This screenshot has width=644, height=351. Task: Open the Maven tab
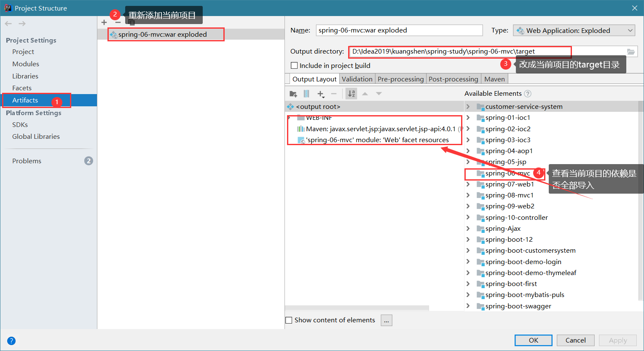pos(494,79)
